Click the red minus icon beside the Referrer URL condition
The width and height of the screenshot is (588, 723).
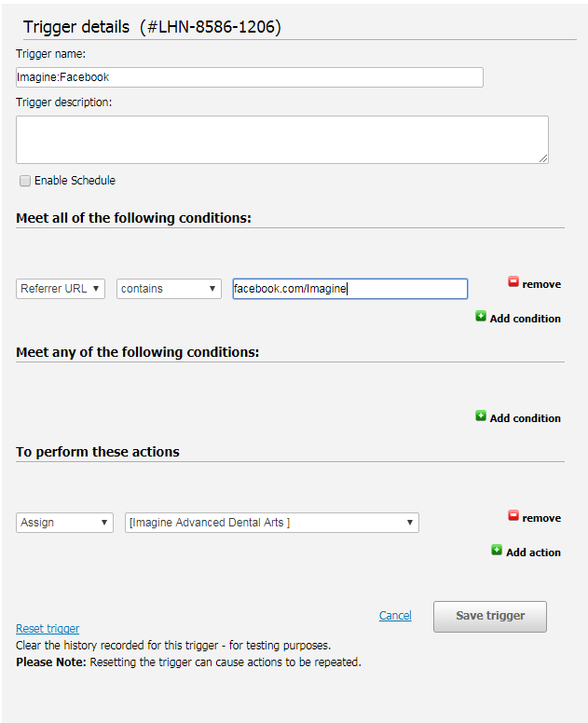pos(513,282)
